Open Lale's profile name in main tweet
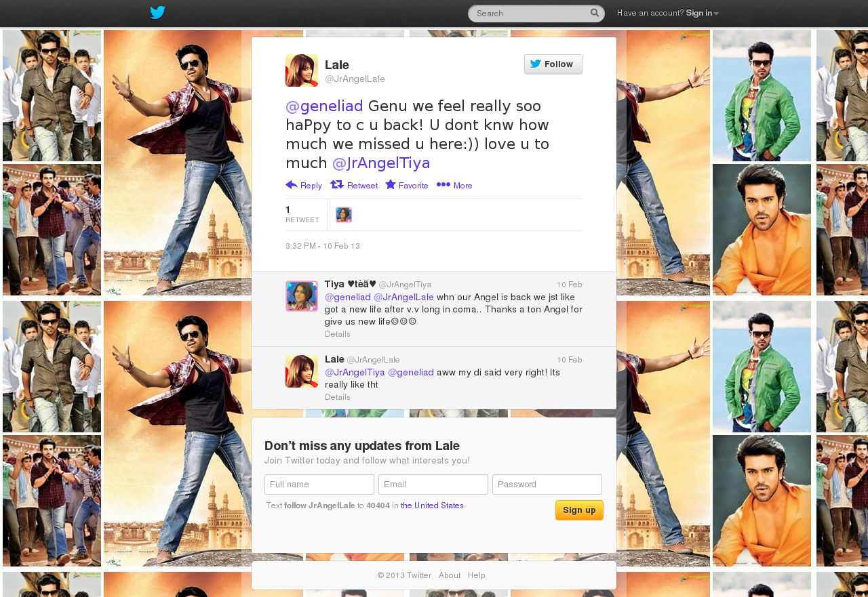The width and height of the screenshot is (868, 597). (337, 65)
